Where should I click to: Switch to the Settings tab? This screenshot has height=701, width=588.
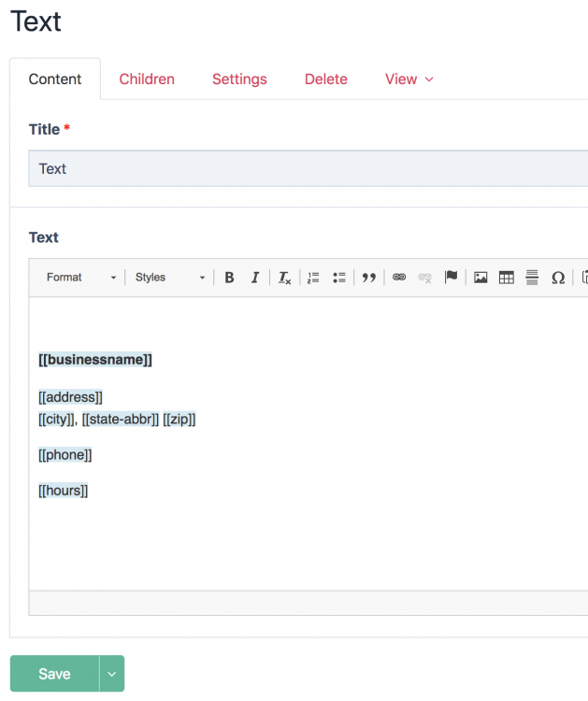point(239,79)
